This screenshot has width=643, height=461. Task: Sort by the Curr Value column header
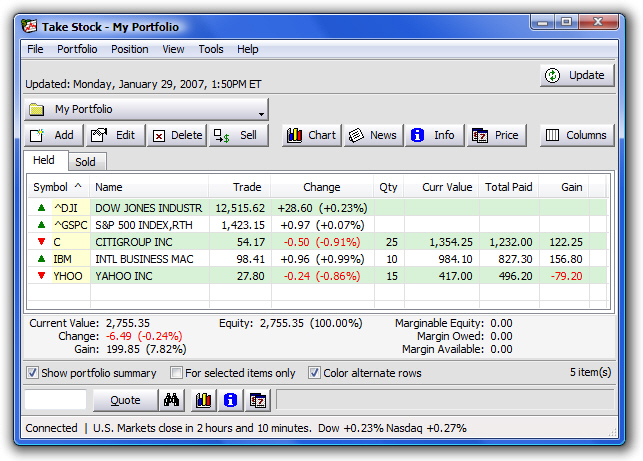point(441,187)
